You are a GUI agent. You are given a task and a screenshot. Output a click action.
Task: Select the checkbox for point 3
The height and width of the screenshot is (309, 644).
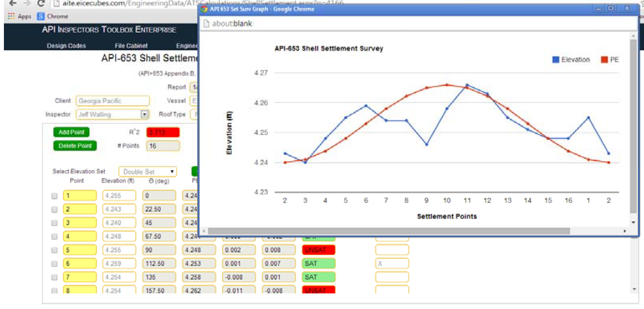(55, 223)
